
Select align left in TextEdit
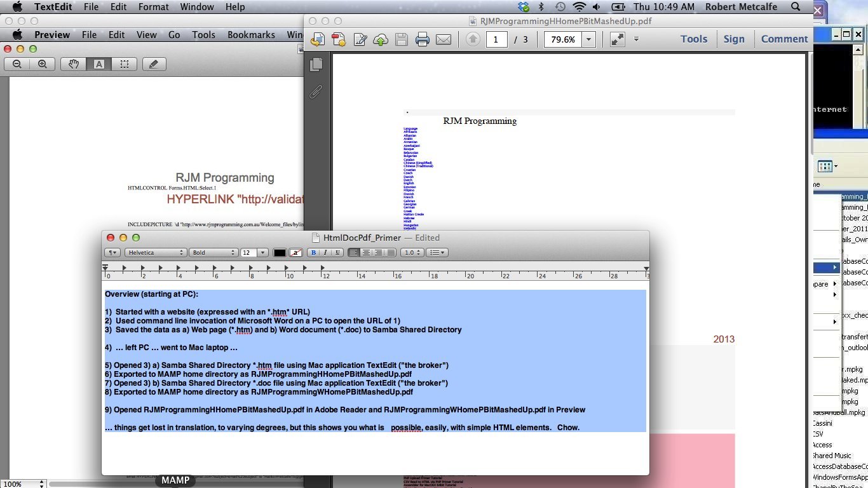(x=354, y=253)
